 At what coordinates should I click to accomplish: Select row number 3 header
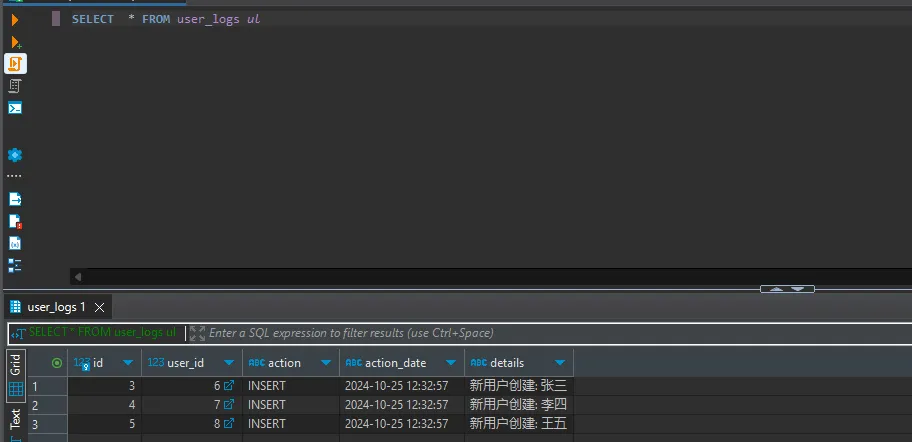(48, 424)
